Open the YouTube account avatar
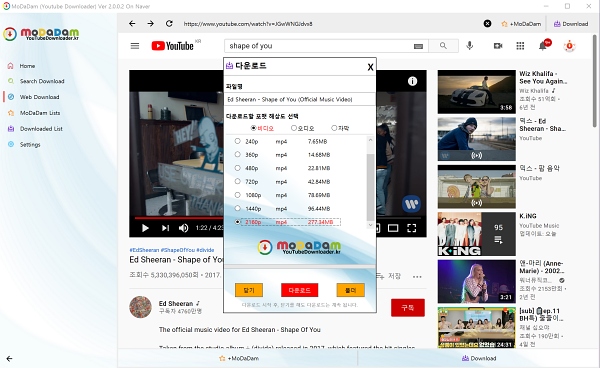The image size is (600, 368). pyautogui.click(x=569, y=46)
